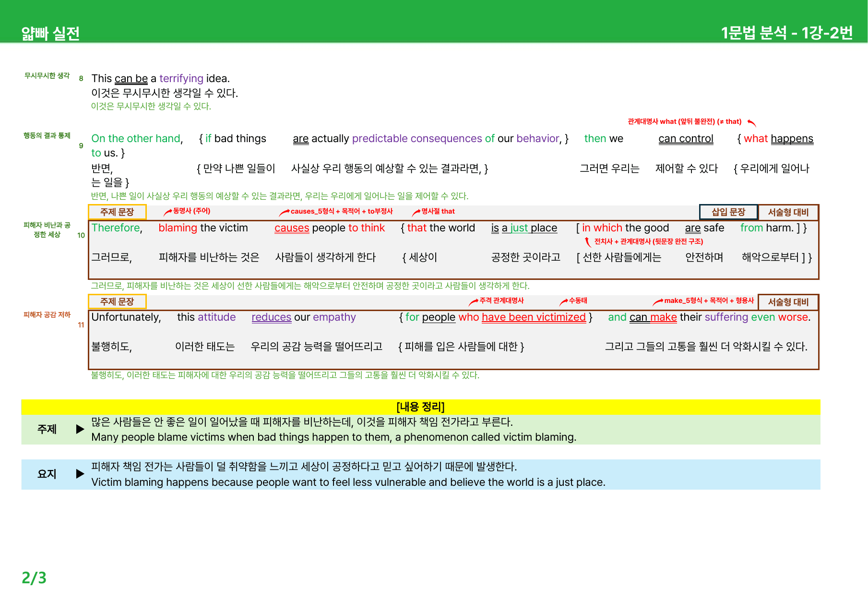Click the red annotation '동명사 (주어)'
The width and height of the screenshot is (868, 614).
pos(191,211)
